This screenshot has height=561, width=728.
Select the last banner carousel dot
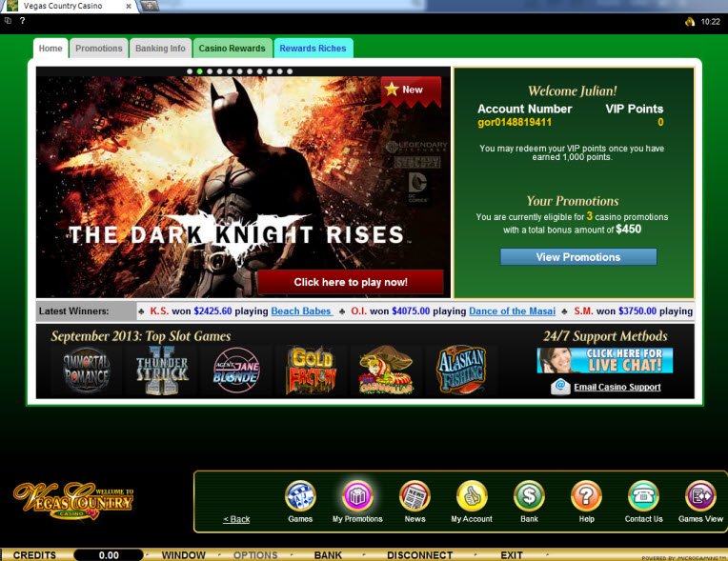tap(290, 71)
